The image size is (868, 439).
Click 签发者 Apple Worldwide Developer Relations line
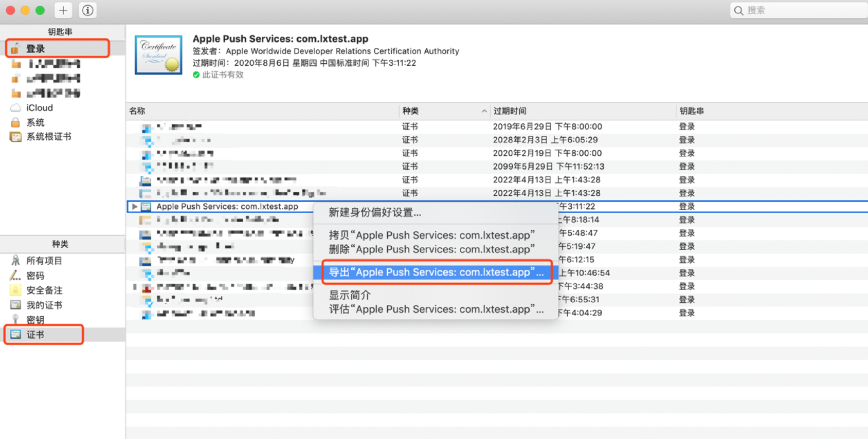pyautogui.click(x=326, y=51)
